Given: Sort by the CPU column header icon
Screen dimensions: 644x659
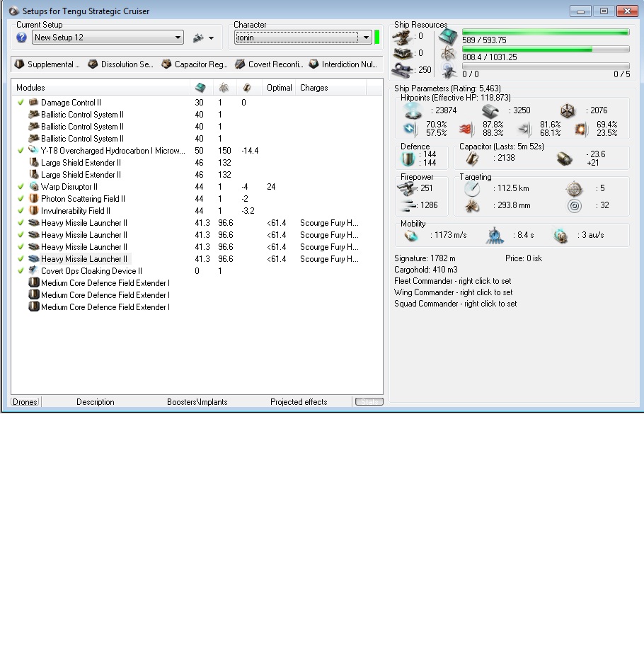Looking at the screenshot, I should [201, 88].
